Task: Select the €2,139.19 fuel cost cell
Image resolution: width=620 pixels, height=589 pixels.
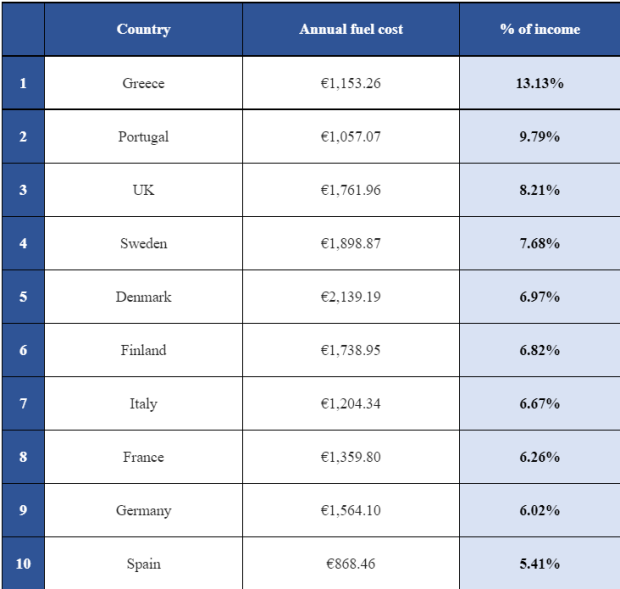Action: coord(351,297)
